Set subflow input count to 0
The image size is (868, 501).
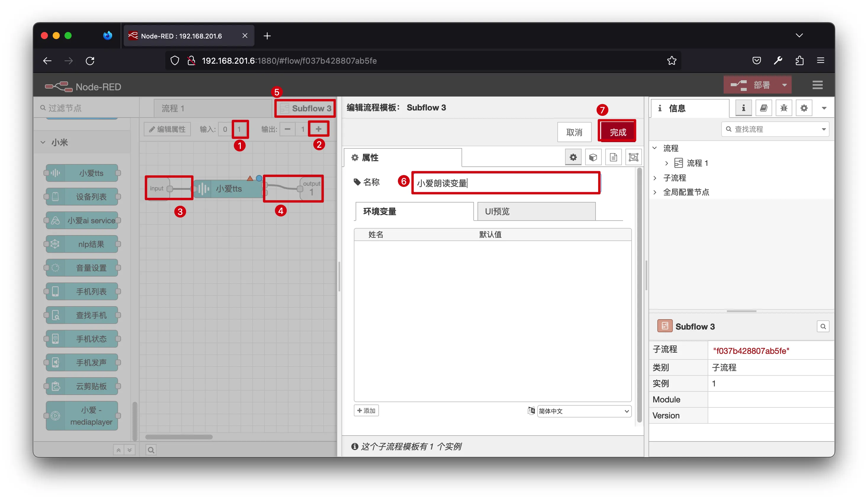click(225, 129)
